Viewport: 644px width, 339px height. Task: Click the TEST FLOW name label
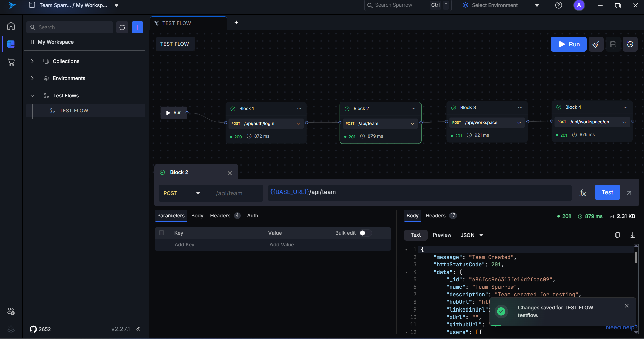pos(175,44)
